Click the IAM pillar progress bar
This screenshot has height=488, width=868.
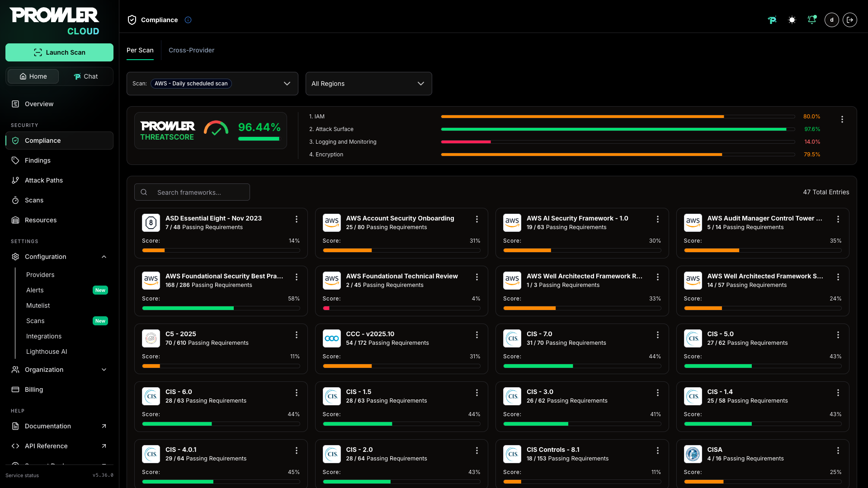(x=618, y=117)
